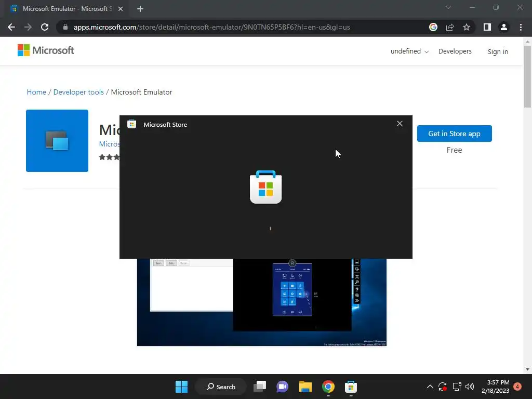Switch to Chrome on taskbar
This screenshot has width=532, height=399.
328,387
